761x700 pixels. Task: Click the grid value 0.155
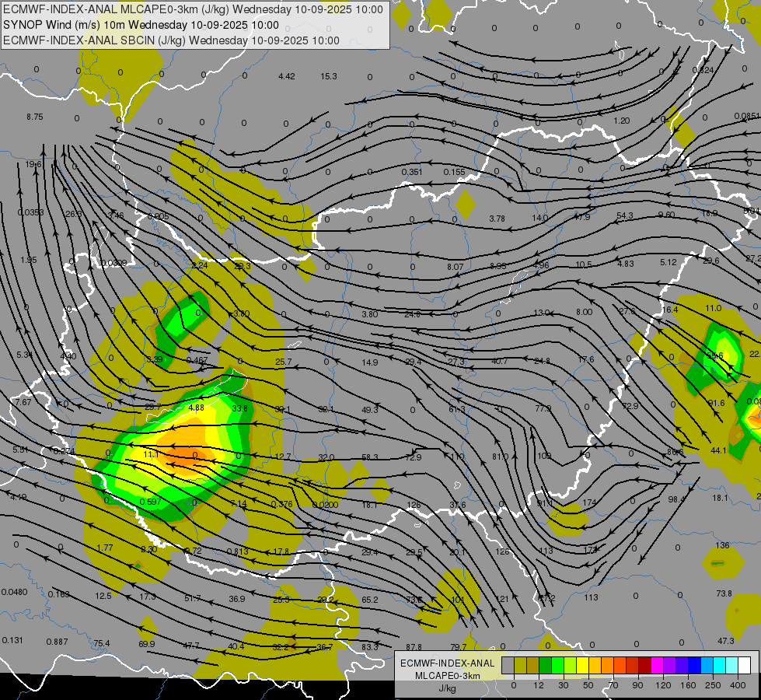(x=454, y=172)
